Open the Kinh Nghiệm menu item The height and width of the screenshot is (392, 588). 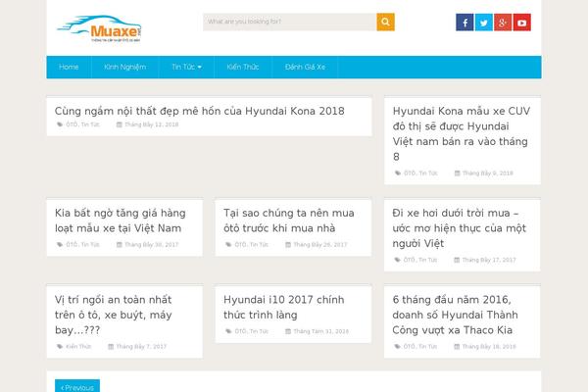point(124,67)
